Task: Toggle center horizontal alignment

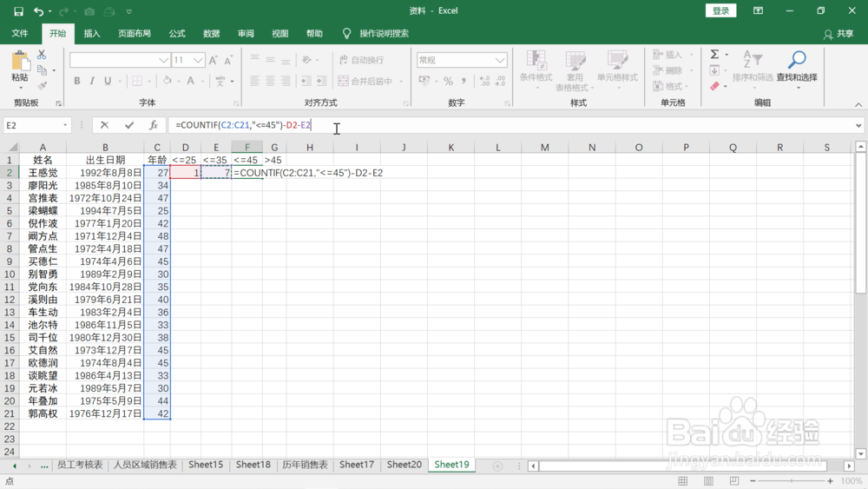Action: click(270, 82)
